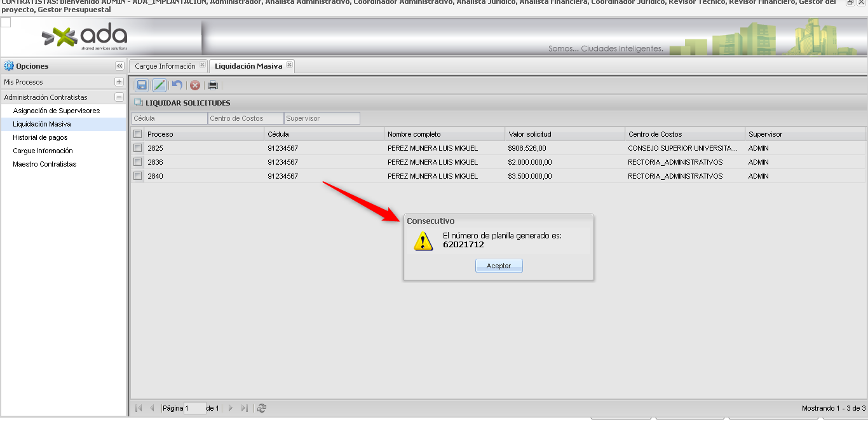The width and height of the screenshot is (868, 424).
Task: Open Maestro Contratistas from the sidebar
Action: tap(44, 164)
